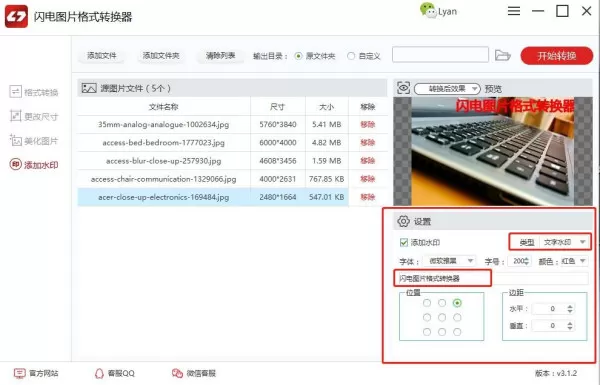Click the 清除列表 button
Viewport: 600px width, 385px height.
click(220, 55)
